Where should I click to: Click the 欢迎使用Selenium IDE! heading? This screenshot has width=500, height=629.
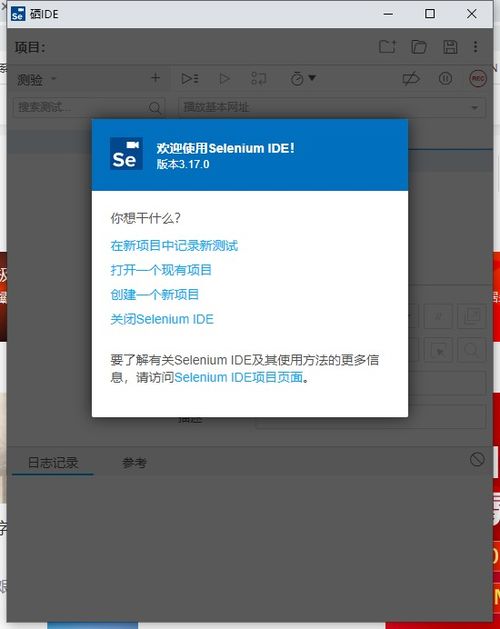(226, 148)
